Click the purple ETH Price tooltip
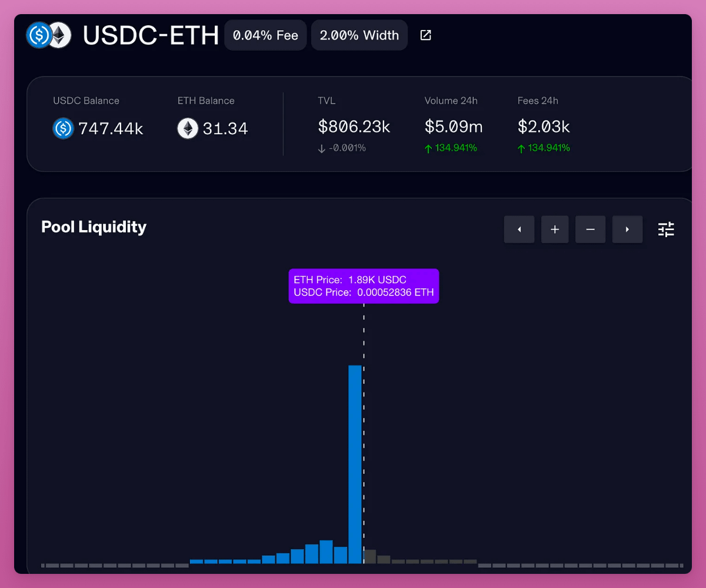Image resolution: width=706 pixels, height=588 pixels. [364, 286]
